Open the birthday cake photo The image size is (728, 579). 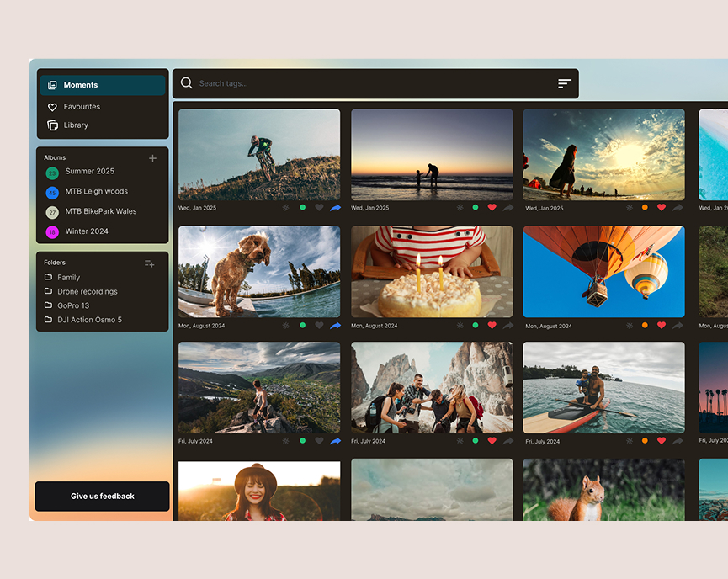432,272
